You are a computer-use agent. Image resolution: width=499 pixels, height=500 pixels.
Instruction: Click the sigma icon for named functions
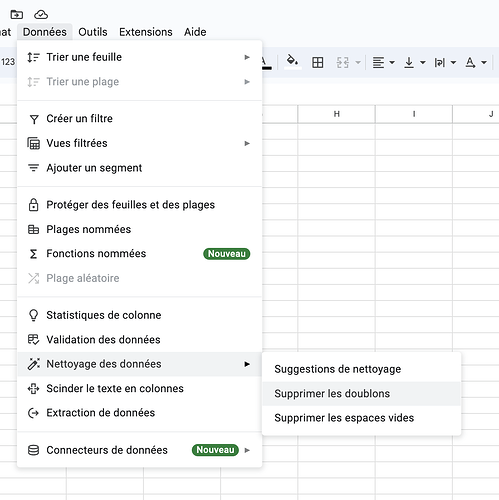[33, 254]
